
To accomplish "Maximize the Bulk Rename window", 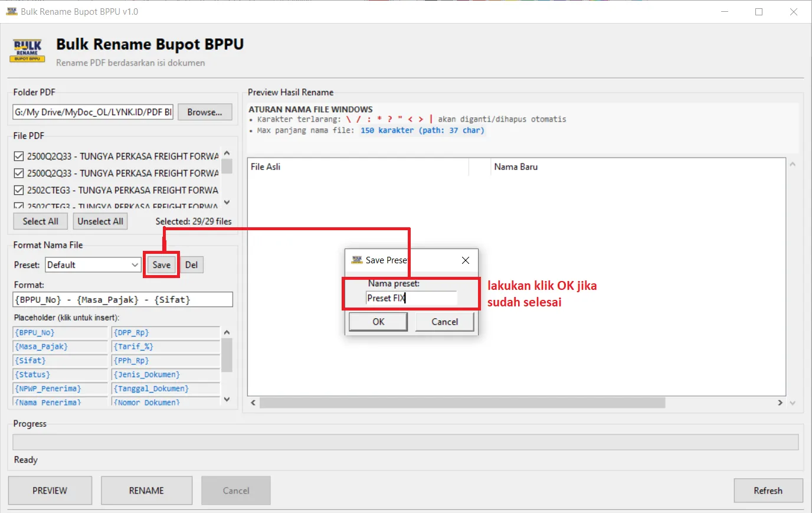I will pos(759,12).
